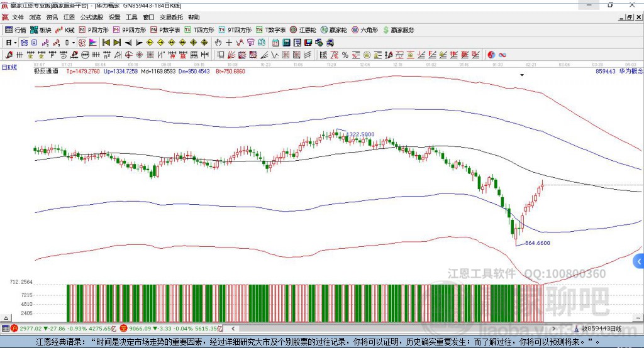The width and height of the screenshot is (644, 348).
Task: Open the 工具 menu
Action: click(x=131, y=17)
